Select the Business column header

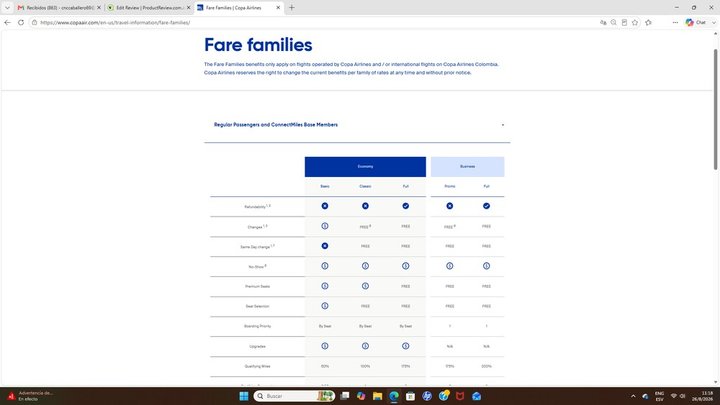coord(467,167)
